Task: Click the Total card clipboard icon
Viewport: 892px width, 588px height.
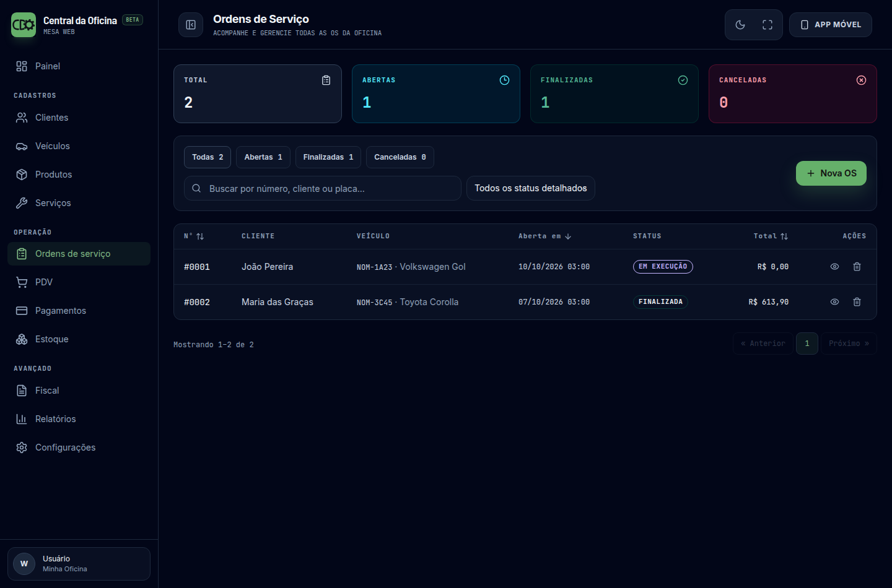Action: click(x=326, y=80)
